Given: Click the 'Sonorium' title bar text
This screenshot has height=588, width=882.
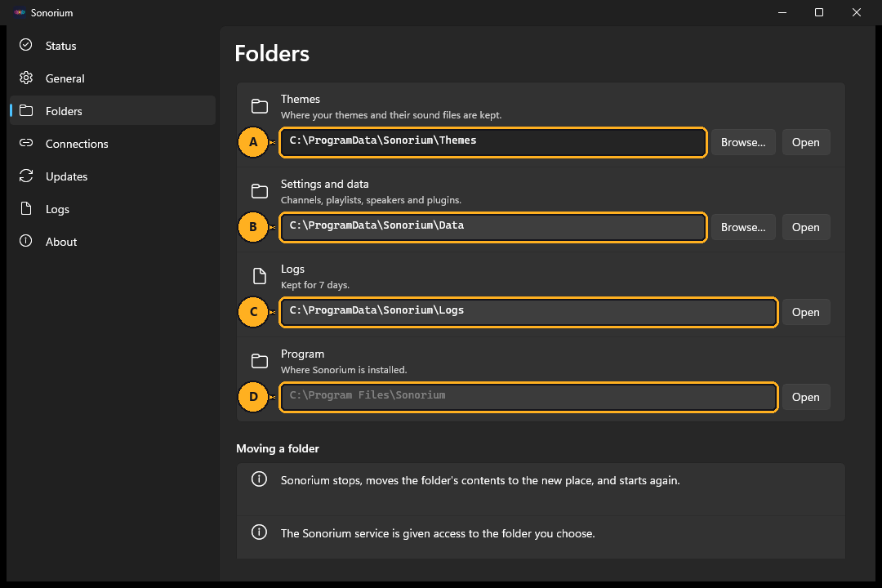Looking at the screenshot, I should coord(51,12).
